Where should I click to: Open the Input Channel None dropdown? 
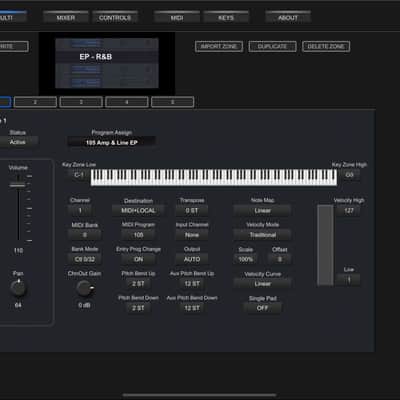[x=192, y=235]
